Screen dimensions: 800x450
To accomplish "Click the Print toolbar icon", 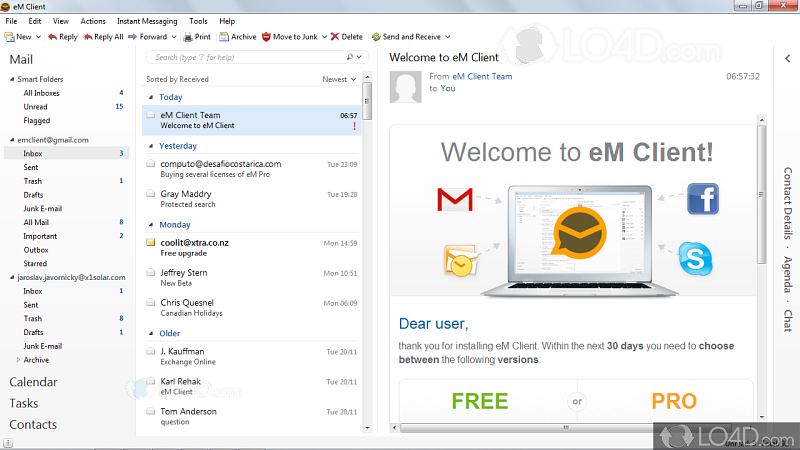I will coord(187,37).
